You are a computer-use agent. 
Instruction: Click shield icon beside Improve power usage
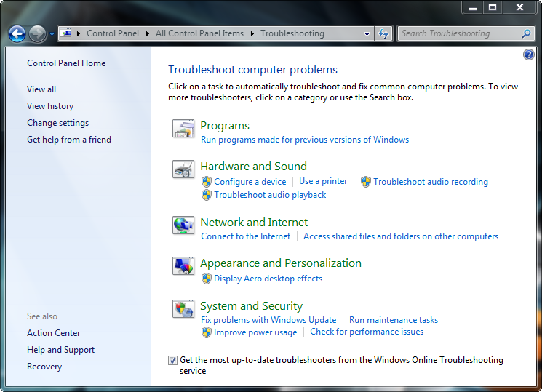[207, 332]
